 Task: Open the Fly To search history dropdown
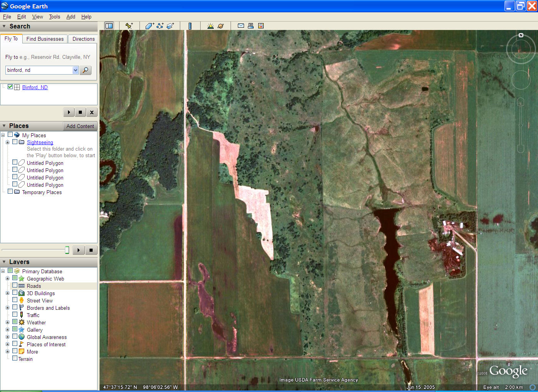tap(75, 70)
